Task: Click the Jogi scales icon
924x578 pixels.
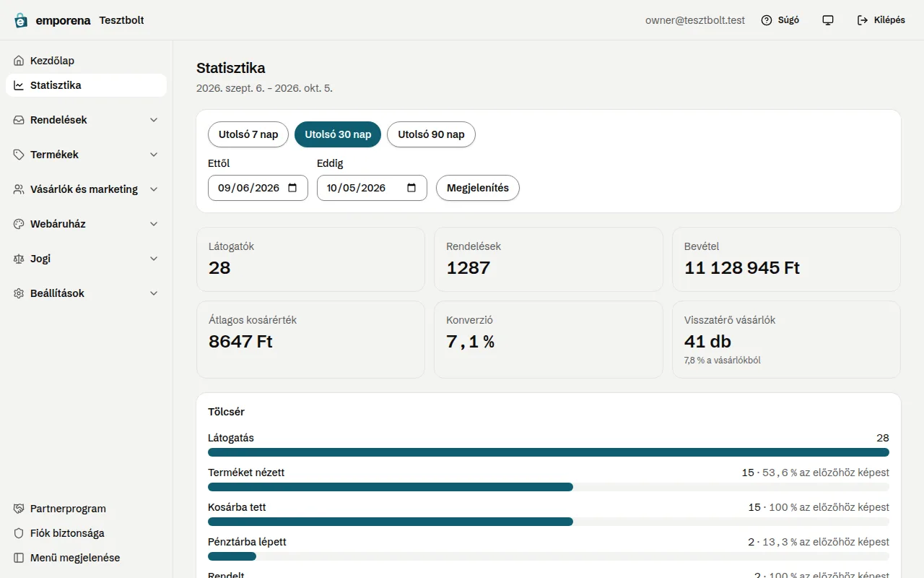Action: coord(19,259)
